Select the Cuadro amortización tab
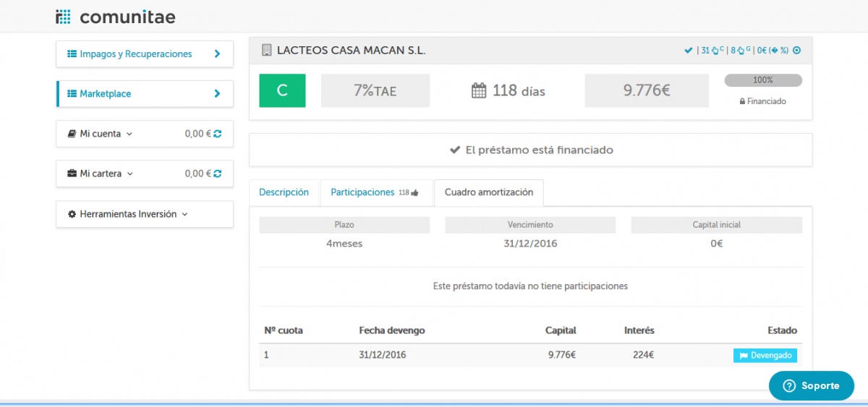This screenshot has width=868, height=407. click(x=488, y=192)
